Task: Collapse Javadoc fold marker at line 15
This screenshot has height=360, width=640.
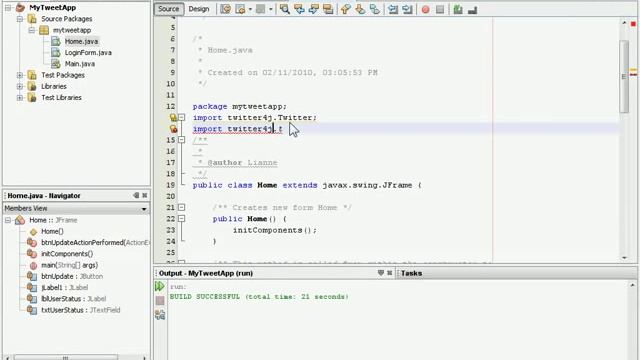Action: tap(182, 140)
